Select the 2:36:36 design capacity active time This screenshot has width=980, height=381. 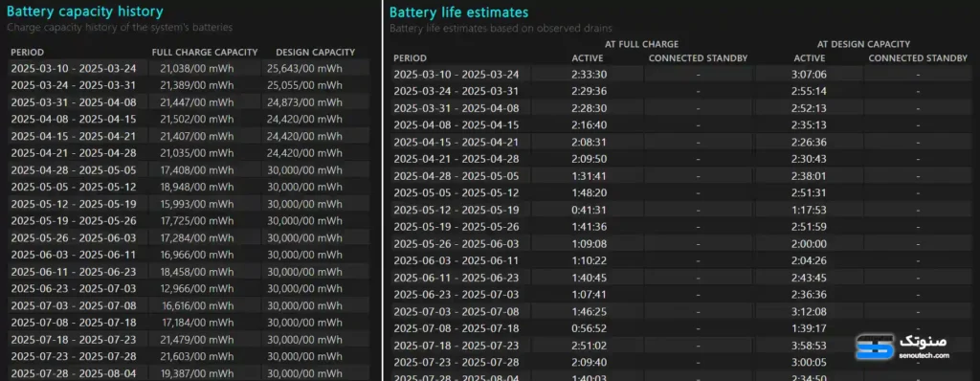coord(809,294)
